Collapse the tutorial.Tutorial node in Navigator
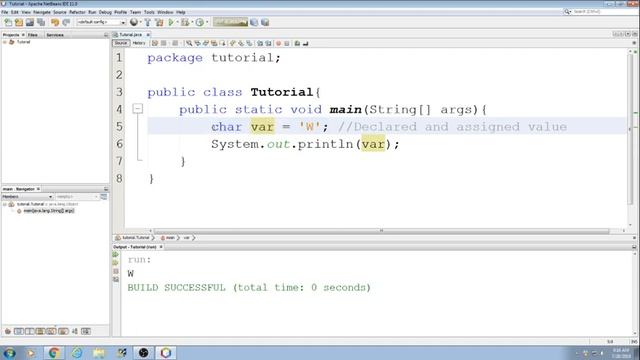 (4, 204)
